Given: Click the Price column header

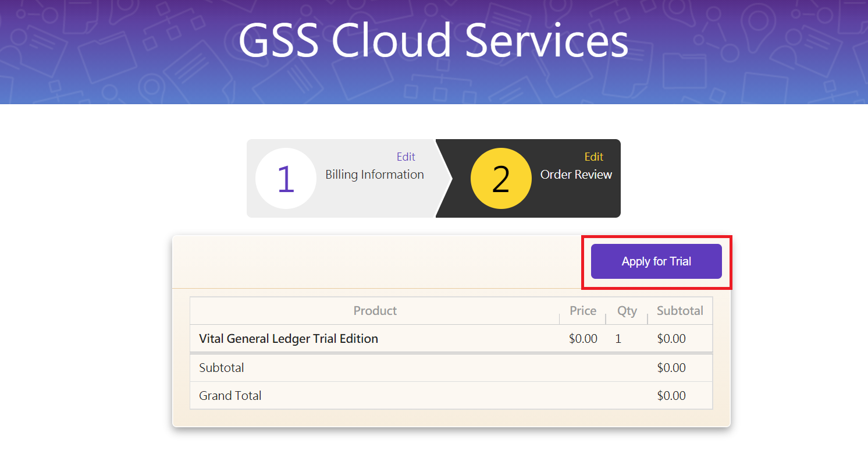Looking at the screenshot, I should [x=582, y=311].
